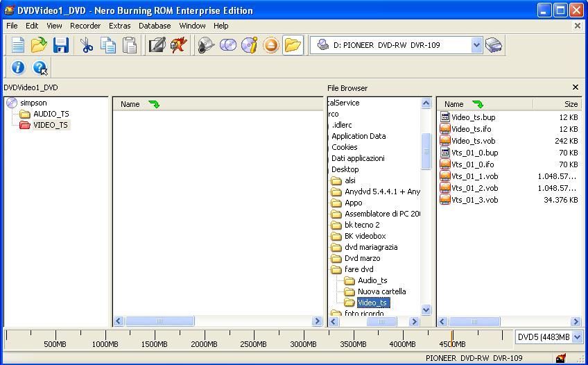
Task: Open the View menu
Action: point(54,26)
